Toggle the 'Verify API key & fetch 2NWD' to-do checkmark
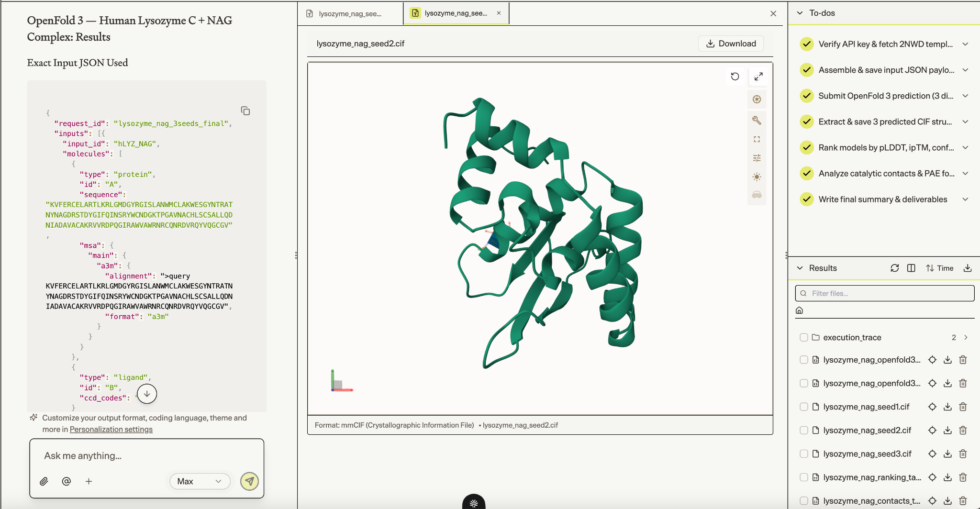Screen dimensions: 980x509 (x=807, y=44)
